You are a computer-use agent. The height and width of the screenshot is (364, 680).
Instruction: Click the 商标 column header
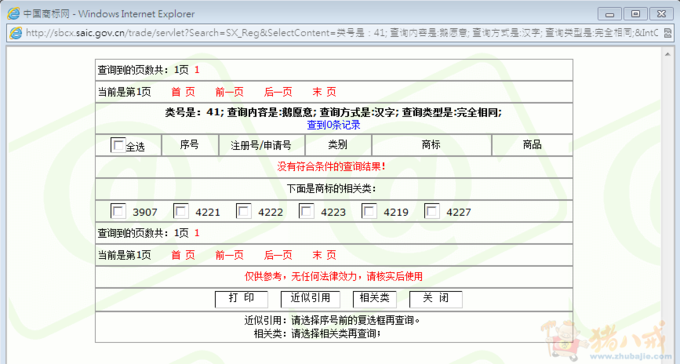[431, 144]
